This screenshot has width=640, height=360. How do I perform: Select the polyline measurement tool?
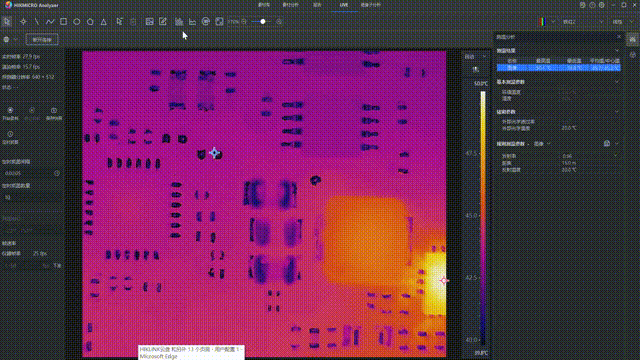(x=50, y=22)
